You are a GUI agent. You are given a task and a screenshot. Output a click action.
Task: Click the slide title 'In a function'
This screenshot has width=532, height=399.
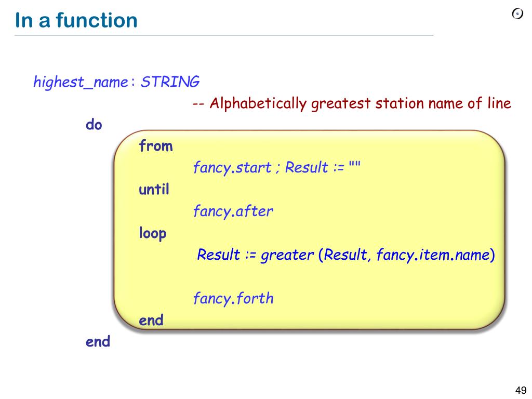(x=76, y=20)
